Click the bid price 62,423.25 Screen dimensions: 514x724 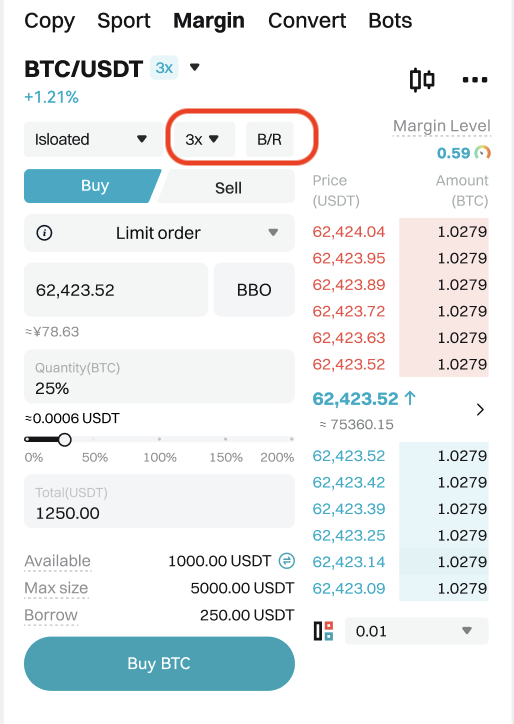(349, 536)
